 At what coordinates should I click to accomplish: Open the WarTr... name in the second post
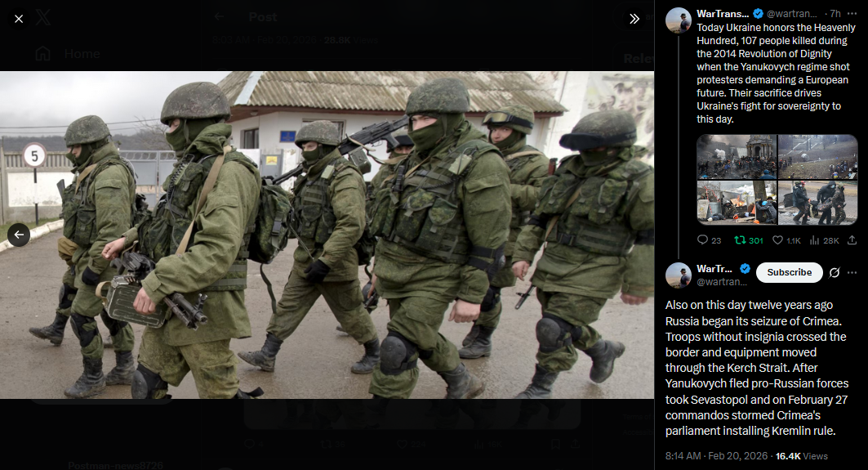[x=714, y=269]
